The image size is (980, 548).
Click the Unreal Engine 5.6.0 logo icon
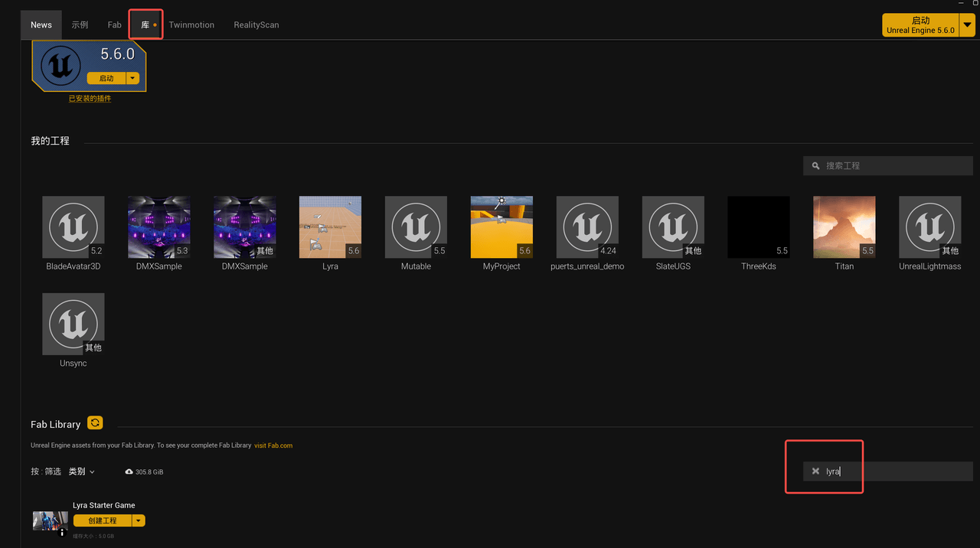(61, 66)
